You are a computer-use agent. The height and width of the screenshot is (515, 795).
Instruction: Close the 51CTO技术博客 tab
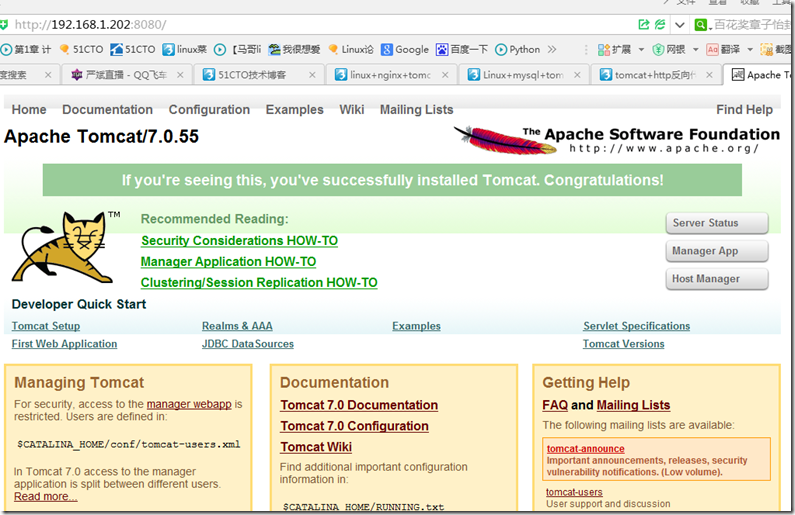click(312, 75)
